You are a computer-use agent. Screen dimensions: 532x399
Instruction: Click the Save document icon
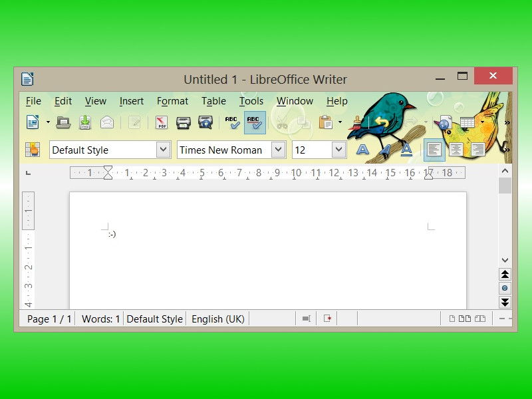click(85, 122)
